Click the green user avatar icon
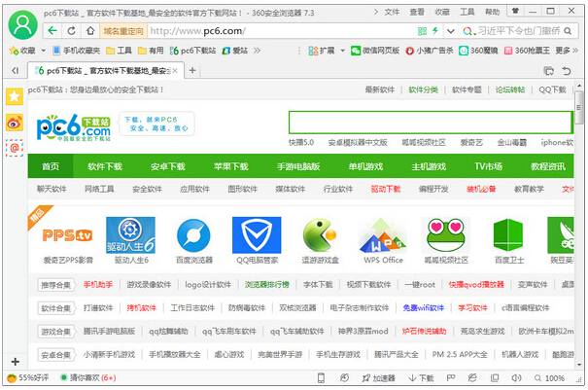This screenshot has width=588, height=390. point(23,24)
